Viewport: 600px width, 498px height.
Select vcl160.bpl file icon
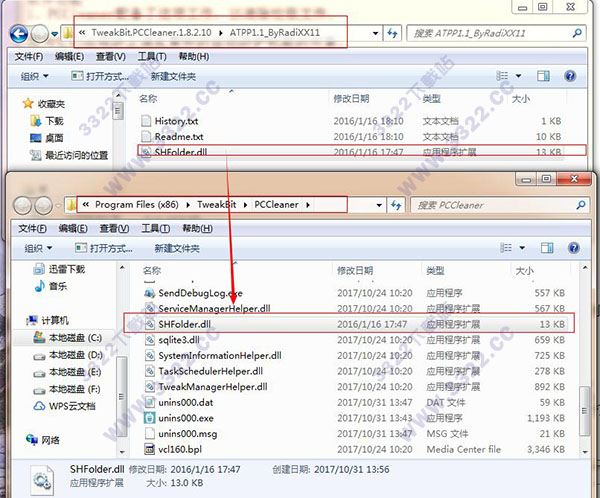tap(150, 449)
